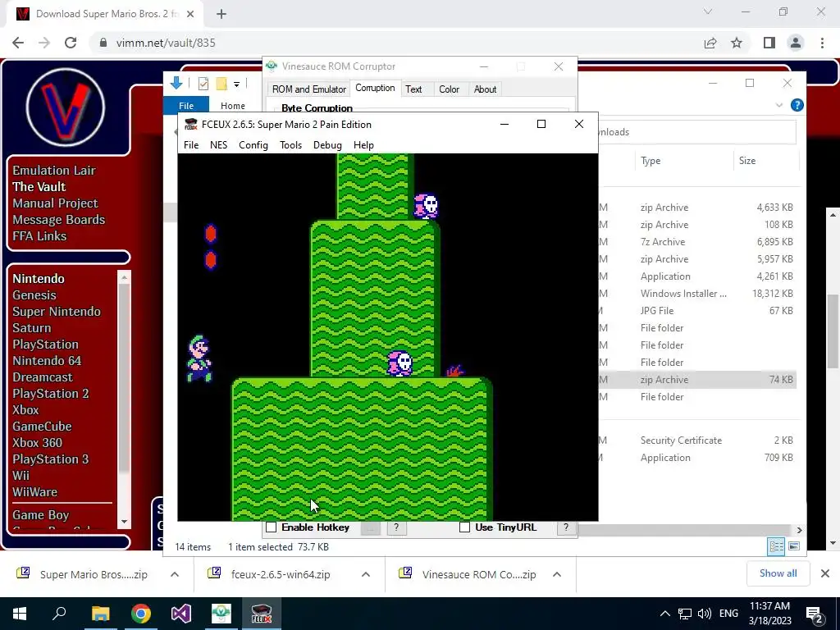
Task: Click the Properties checkmark icon in File Explorer
Action: [x=203, y=84]
